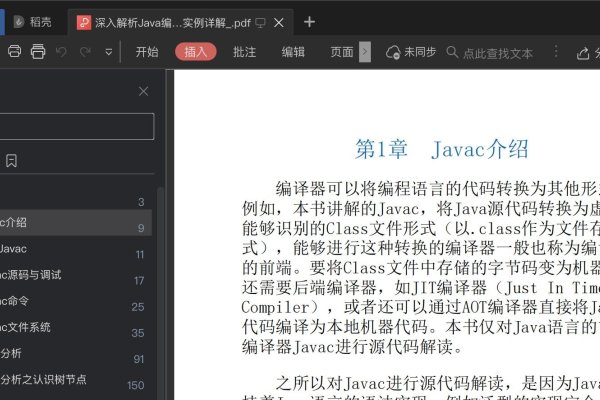This screenshot has width=600, height=400.
Task: Open the 编辑 ribbon tab
Action: pyautogui.click(x=293, y=52)
